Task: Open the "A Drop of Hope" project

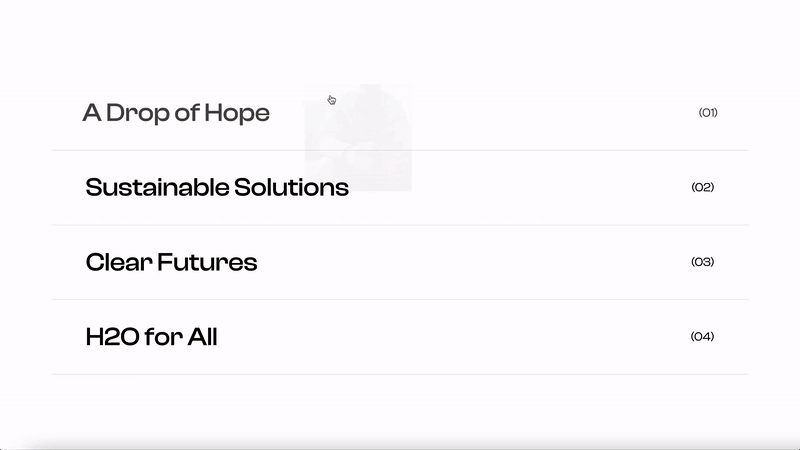Action: tap(176, 113)
